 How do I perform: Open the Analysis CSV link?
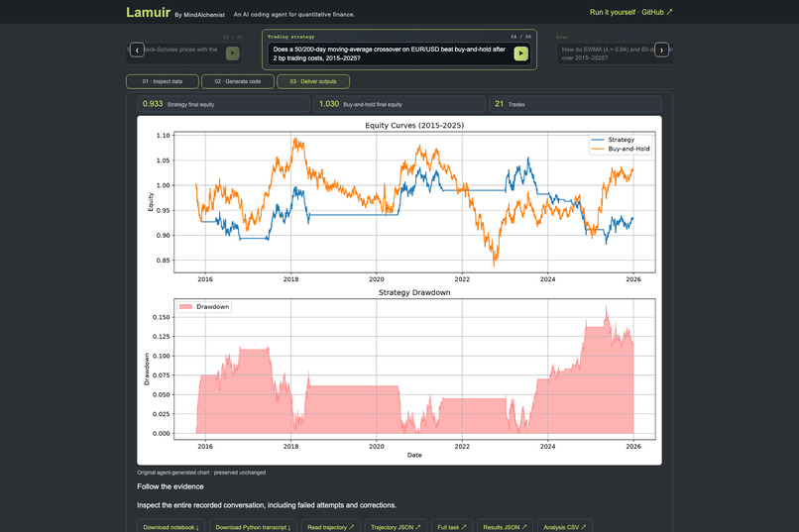coord(565,527)
